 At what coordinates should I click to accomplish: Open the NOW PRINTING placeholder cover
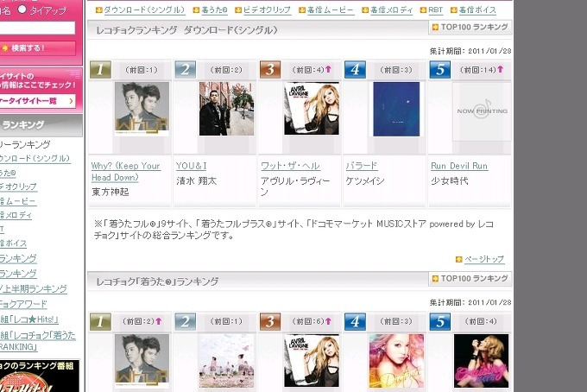tap(482, 111)
